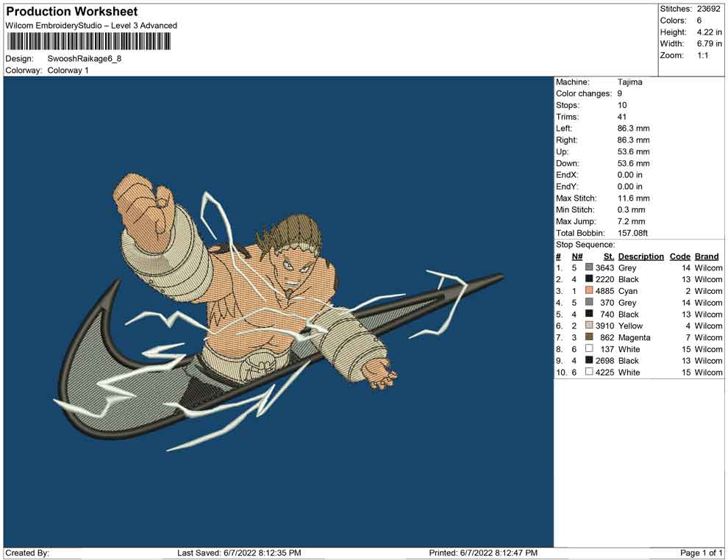The width and height of the screenshot is (728, 560).
Task: Select the peach swatch labeled Cyan
Action: [x=589, y=291]
